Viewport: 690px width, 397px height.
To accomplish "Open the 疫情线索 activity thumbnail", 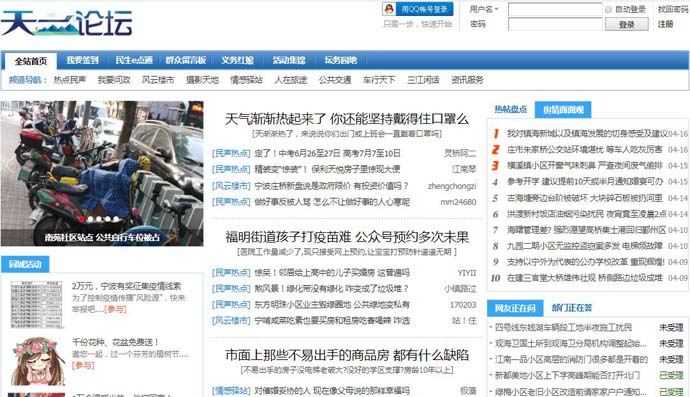I will click(x=36, y=305).
